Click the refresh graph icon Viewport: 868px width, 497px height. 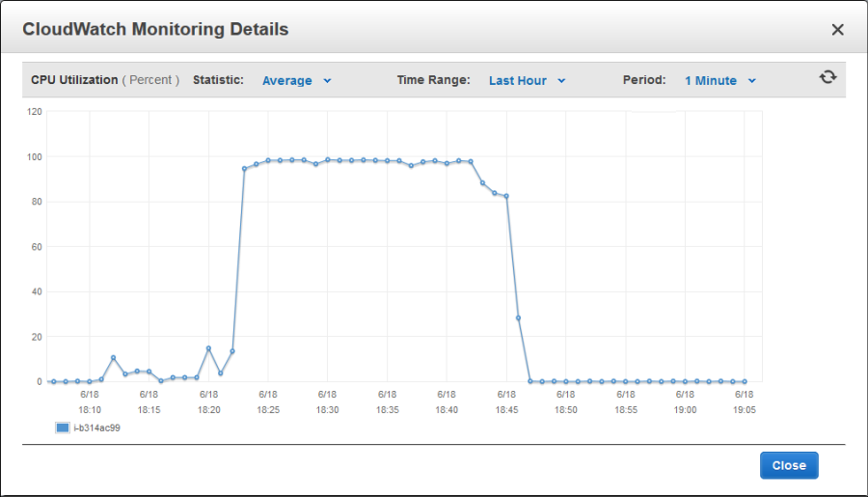(x=827, y=77)
